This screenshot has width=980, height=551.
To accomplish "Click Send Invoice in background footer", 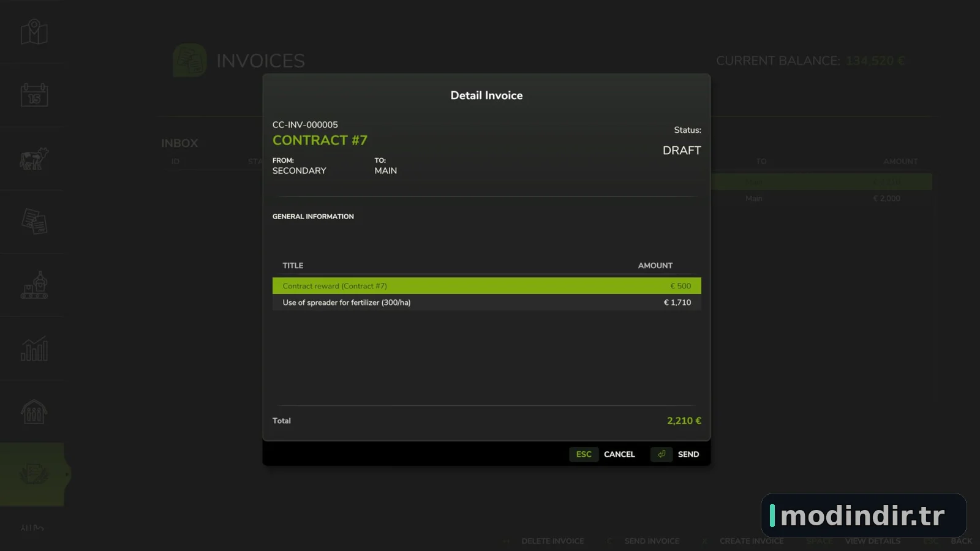I will click(x=652, y=541).
